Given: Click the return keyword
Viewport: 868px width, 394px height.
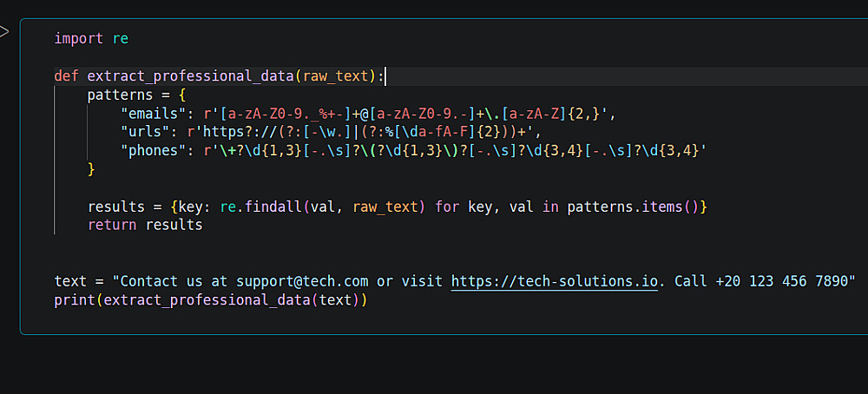Looking at the screenshot, I should tap(112, 226).
